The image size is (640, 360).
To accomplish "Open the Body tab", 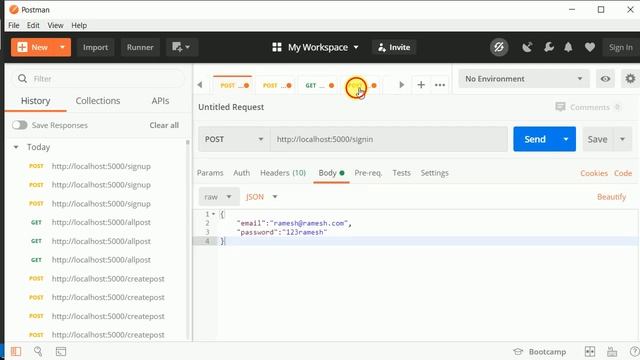I will point(331,173).
